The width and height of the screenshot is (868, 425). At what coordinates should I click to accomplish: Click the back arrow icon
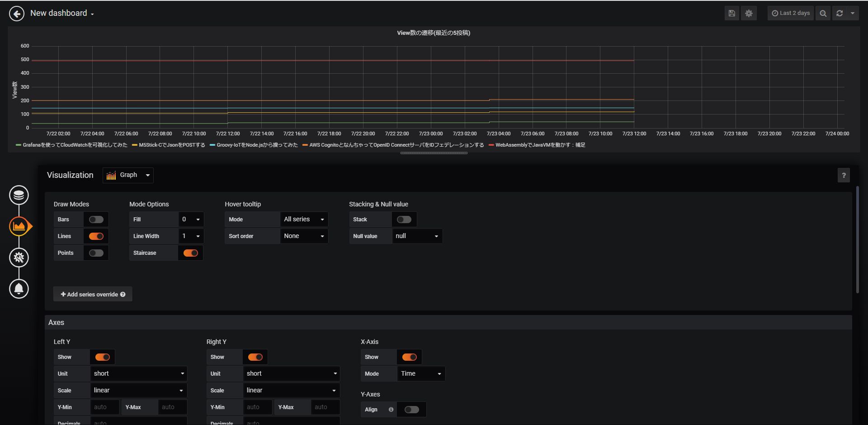click(x=17, y=14)
